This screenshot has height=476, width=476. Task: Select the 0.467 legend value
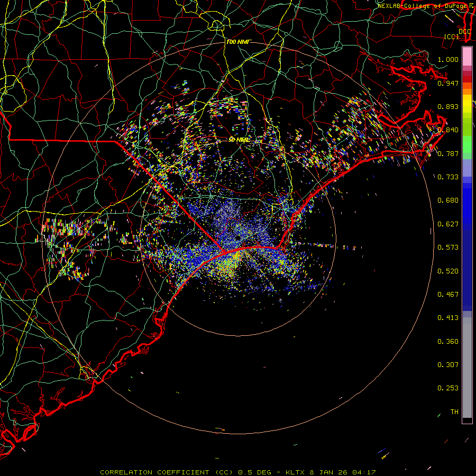448,295
